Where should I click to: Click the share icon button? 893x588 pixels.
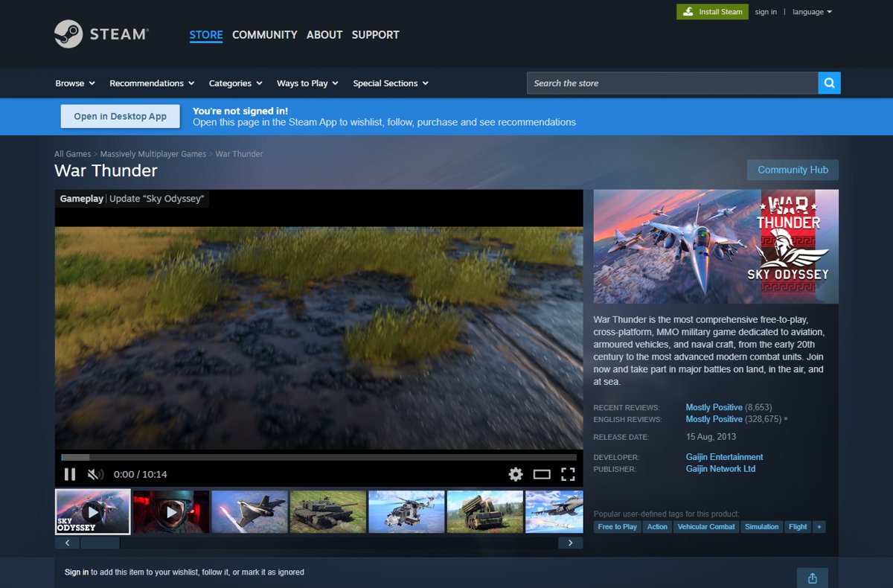coord(813,578)
